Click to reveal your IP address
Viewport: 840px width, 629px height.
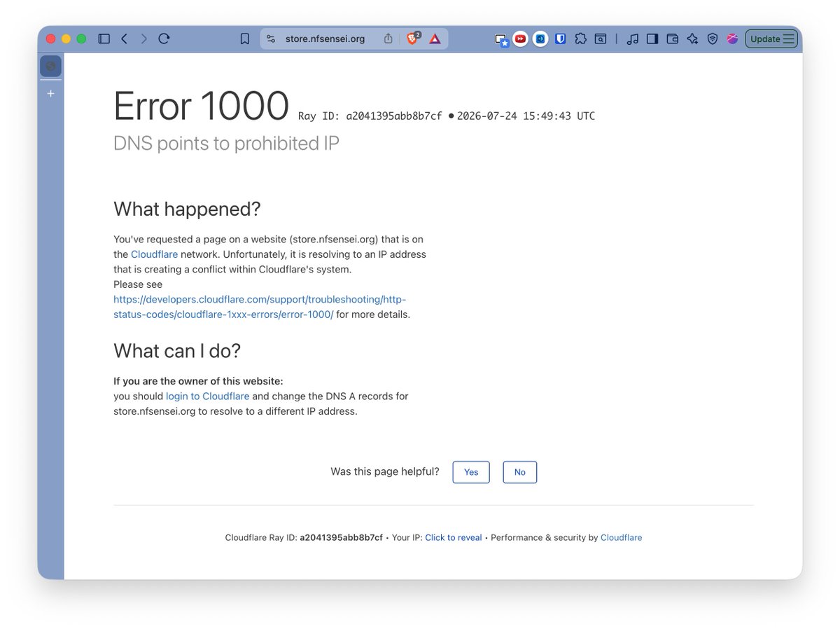pyautogui.click(x=454, y=537)
